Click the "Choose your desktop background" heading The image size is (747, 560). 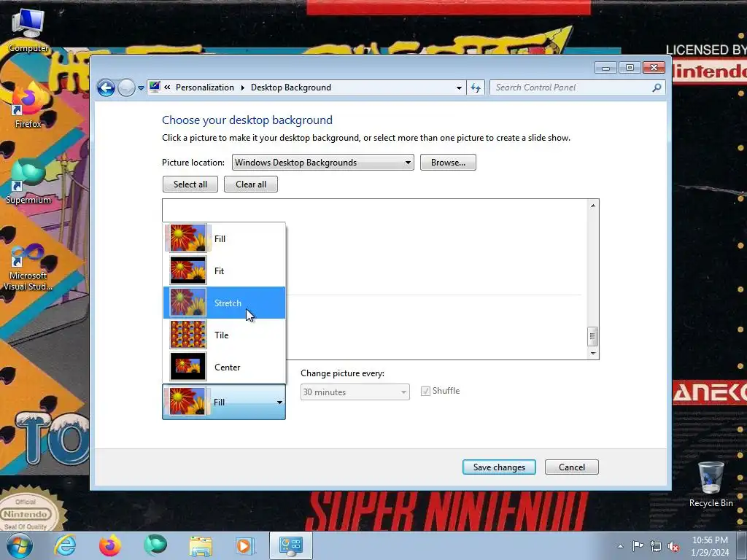[247, 120]
